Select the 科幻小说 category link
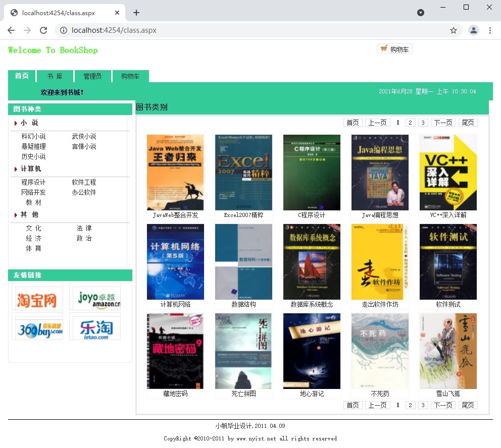 (33, 136)
